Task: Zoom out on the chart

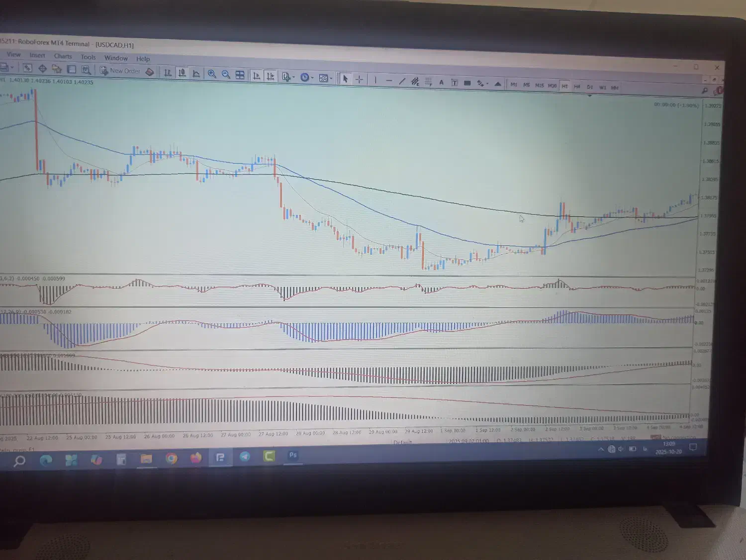Action: (x=226, y=75)
